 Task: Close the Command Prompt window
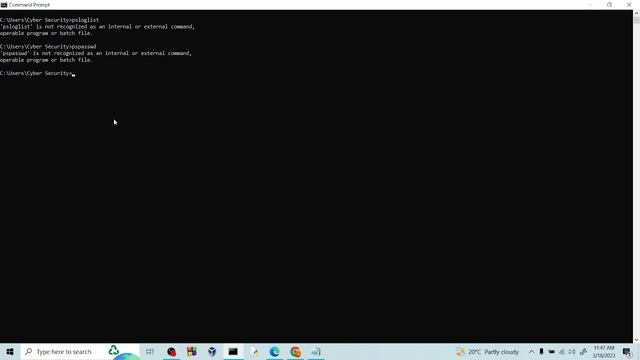click(x=629, y=5)
